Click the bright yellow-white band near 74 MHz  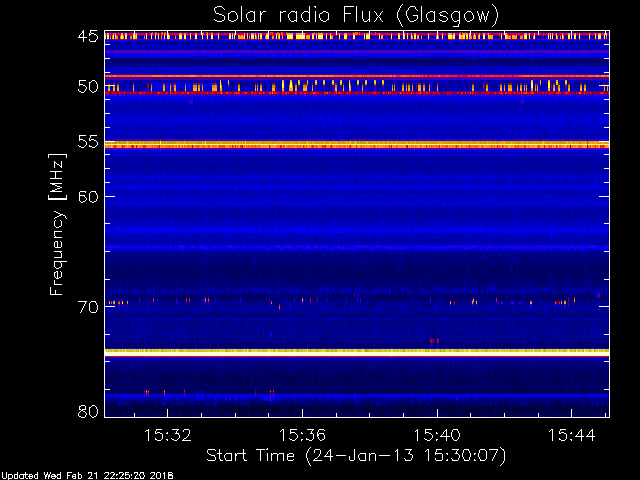pos(357,353)
